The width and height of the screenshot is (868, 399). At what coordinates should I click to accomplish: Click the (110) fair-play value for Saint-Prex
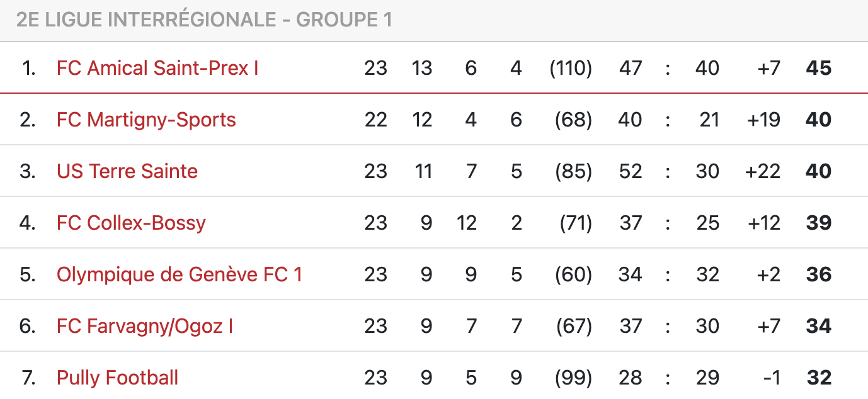(x=571, y=68)
